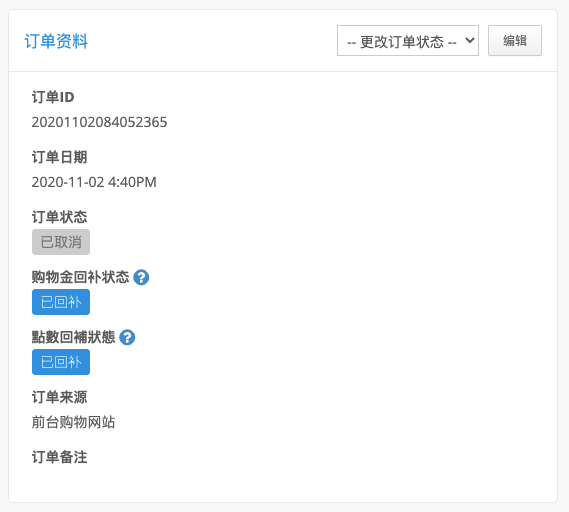Click 已回补 badge under 點數回補狀態
Image resolution: width=569 pixels, height=512 pixels.
point(61,362)
